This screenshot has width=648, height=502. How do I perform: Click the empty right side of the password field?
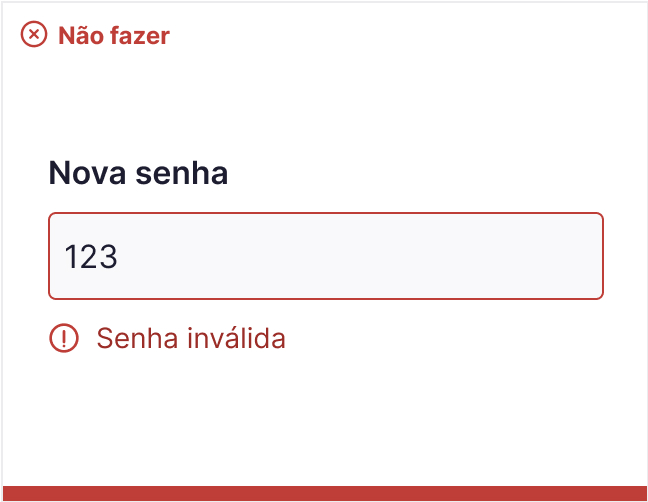(455, 256)
